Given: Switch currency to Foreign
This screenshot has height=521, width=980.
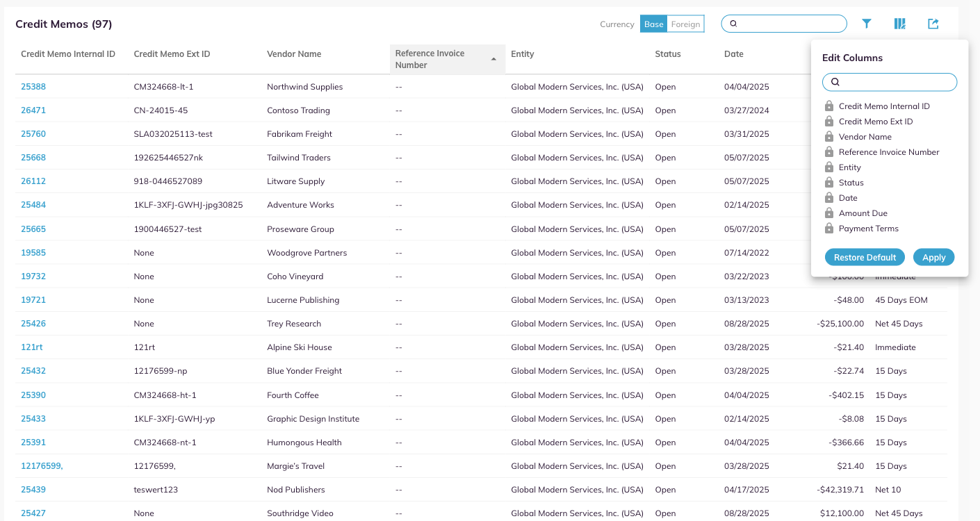Looking at the screenshot, I should click(685, 24).
